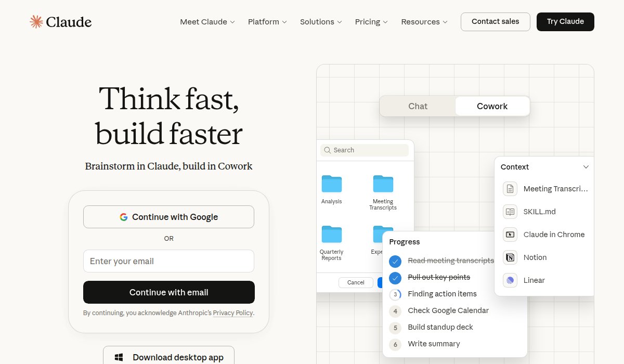Click the Claude starburst logo
The width and height of the screenshot is (624, 364).
tap(36, 21)
